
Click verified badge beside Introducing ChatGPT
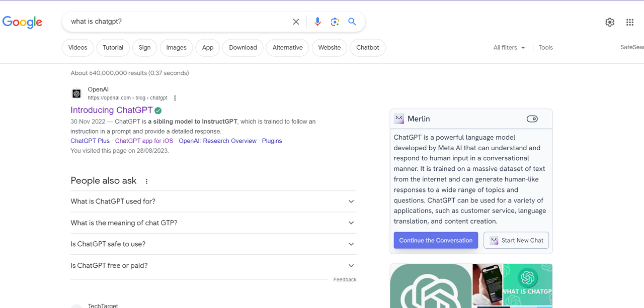click(x=158, y=111)
